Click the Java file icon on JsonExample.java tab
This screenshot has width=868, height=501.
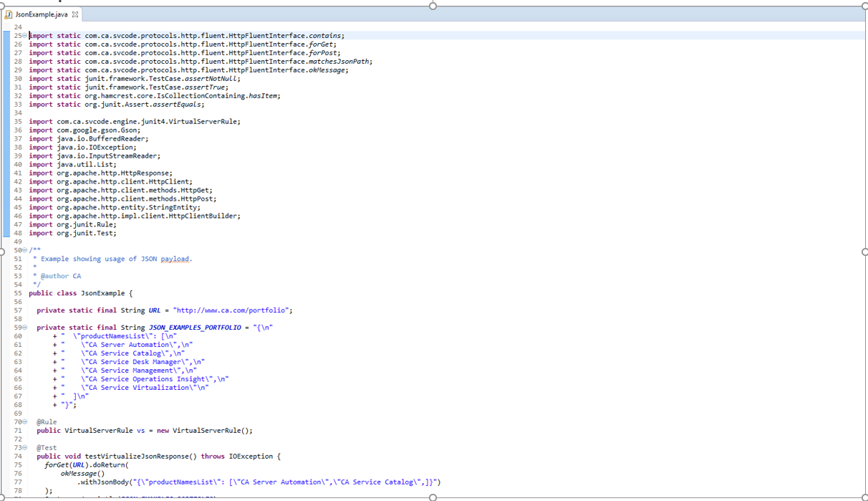pyautogui.click(x=9, y=14)
